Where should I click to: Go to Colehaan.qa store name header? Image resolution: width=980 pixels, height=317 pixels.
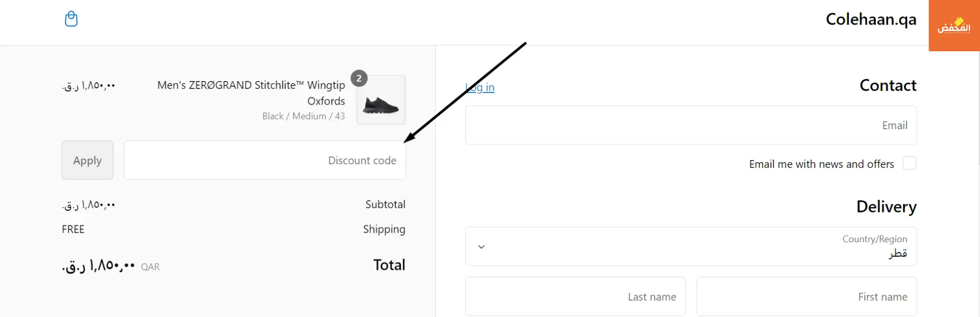[x=871, y=19]
